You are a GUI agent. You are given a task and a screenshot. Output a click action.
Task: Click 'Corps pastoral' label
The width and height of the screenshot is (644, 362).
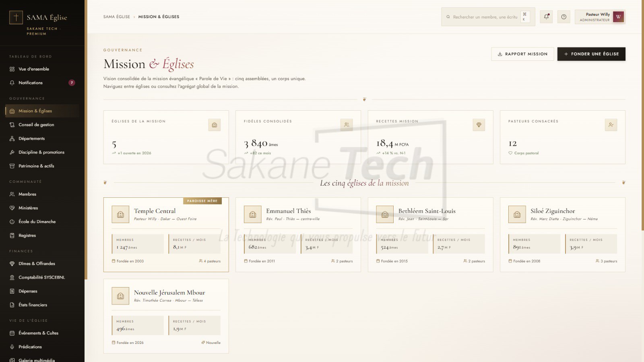[524, 153]
